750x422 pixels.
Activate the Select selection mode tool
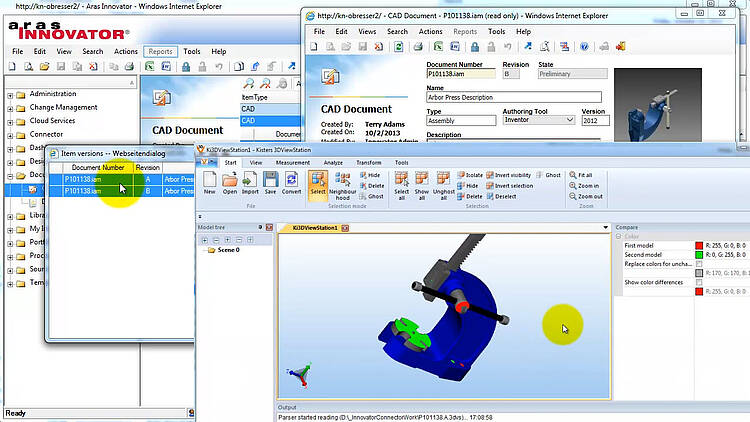tap(318, 185)
